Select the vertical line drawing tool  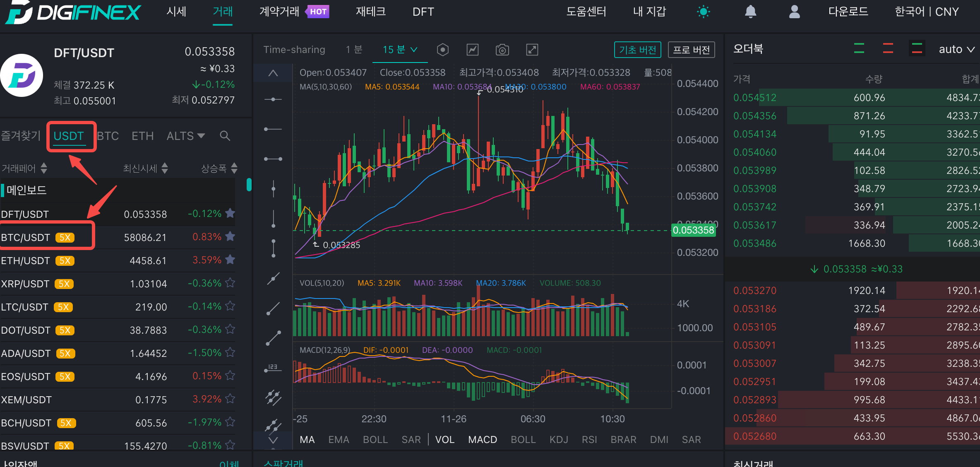pos(273,189)
